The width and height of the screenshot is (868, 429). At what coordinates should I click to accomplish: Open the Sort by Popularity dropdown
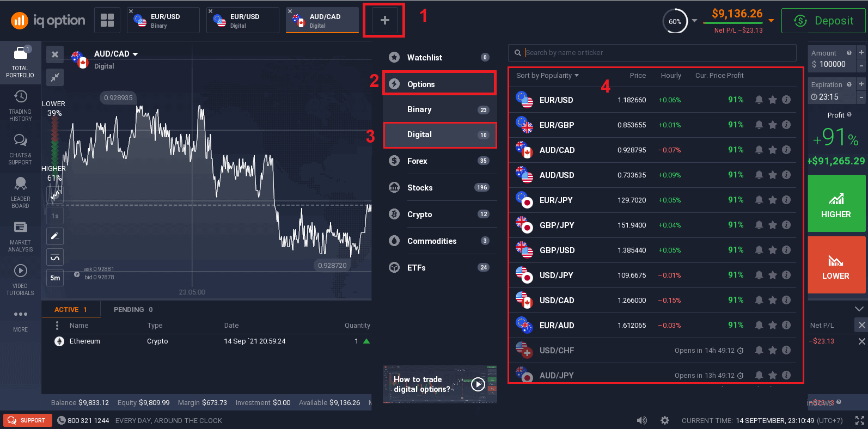tap(547, 76)
